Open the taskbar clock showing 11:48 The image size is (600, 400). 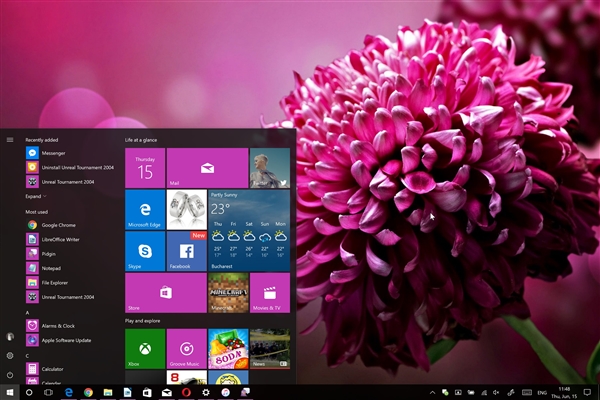coord(563,393)
